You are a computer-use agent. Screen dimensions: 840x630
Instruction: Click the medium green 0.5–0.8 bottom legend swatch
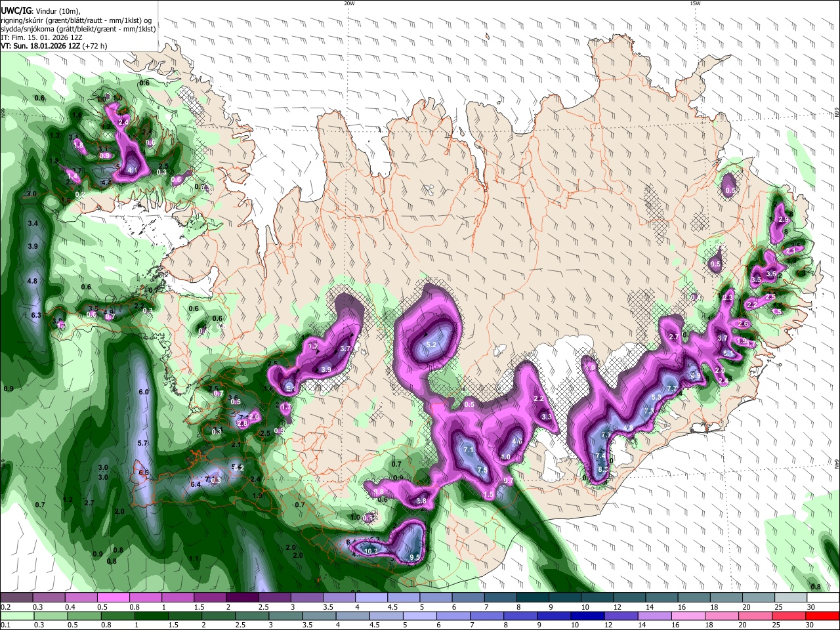click(x=84, y=616)
